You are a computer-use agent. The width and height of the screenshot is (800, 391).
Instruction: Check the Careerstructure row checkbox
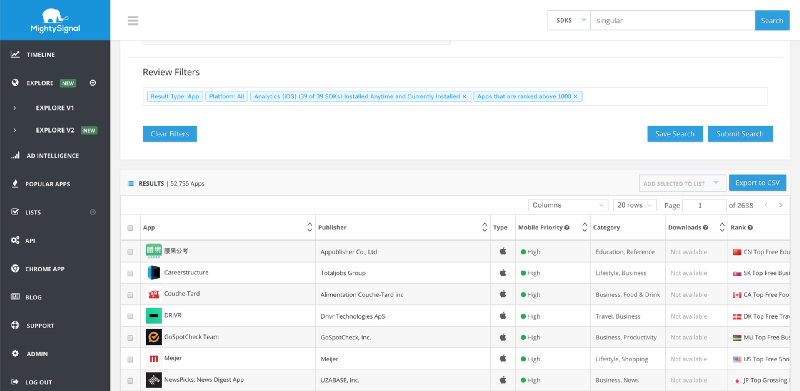point(130,273)
